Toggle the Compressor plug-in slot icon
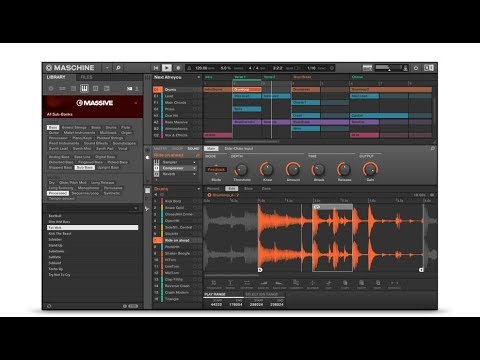This screenshot has height=360, width=480. point(156,168)
